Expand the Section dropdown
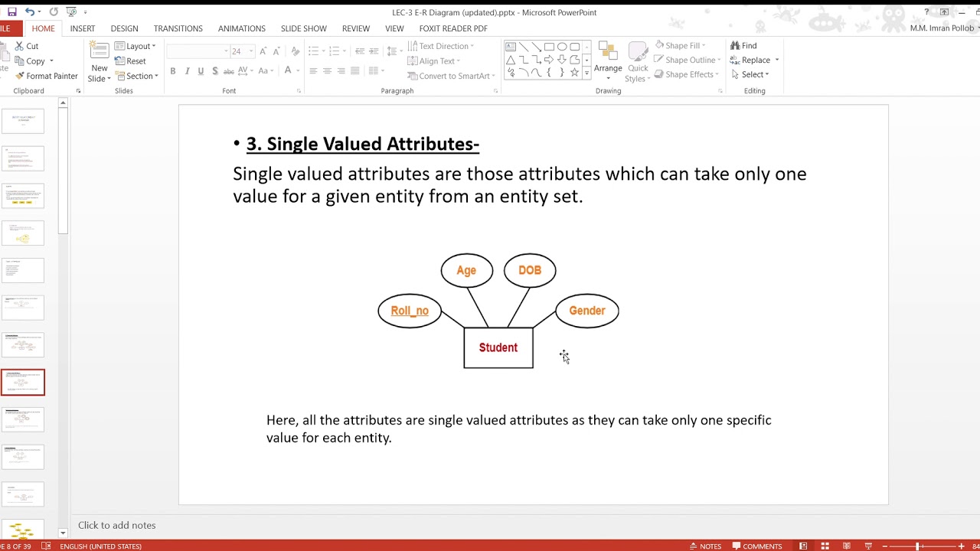Screen dimensions: 980x551 [x=136, y=76]
